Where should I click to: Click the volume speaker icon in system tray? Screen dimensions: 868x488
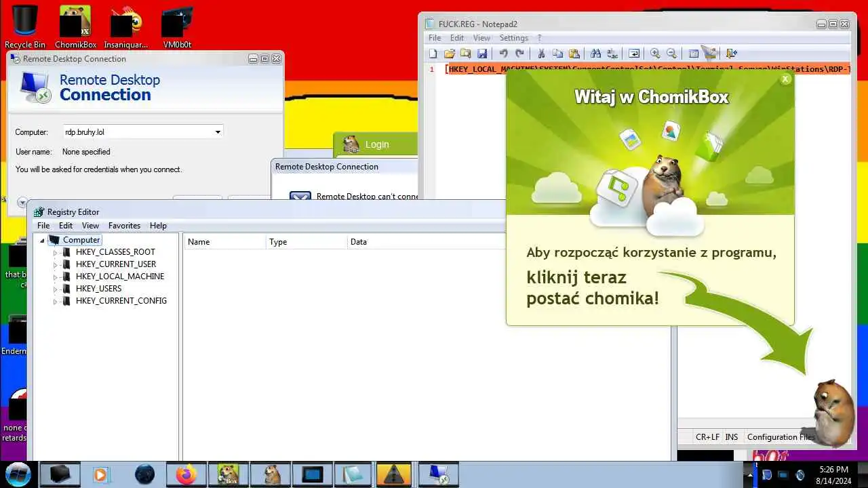(800, 475)
